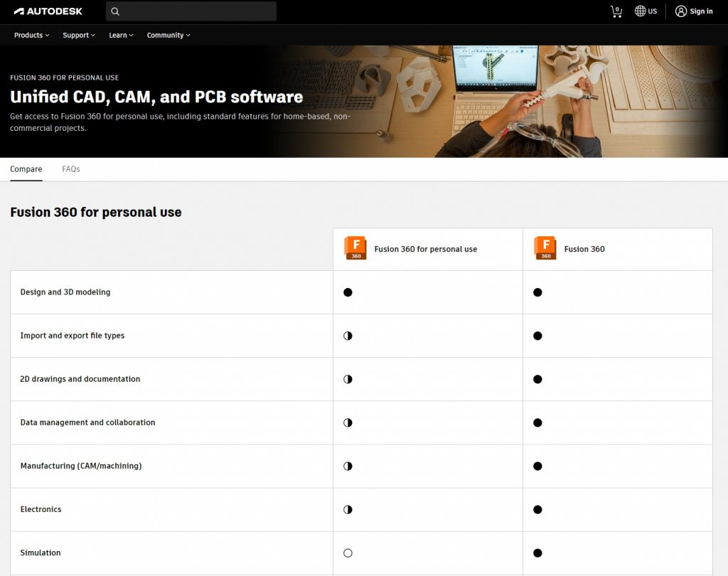728x576 pixels.
Task: Expand the Support dropdown menu
Action: pyautogui.click(x=78, y=35)
